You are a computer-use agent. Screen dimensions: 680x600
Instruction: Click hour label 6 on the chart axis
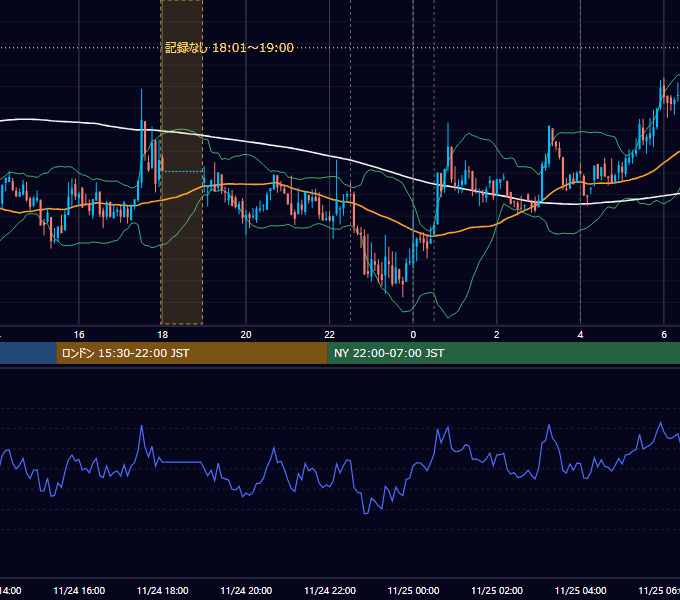click(x=664, y=335)
